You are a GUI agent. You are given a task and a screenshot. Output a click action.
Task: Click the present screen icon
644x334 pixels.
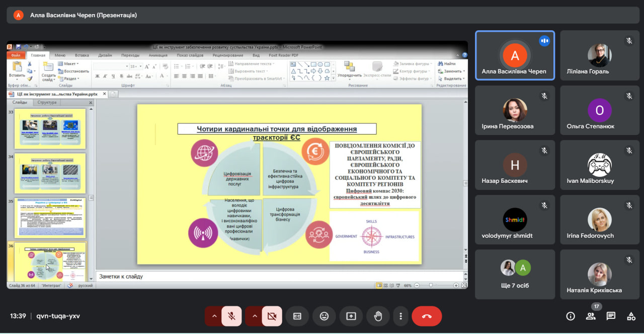click(x=351, y=316)
